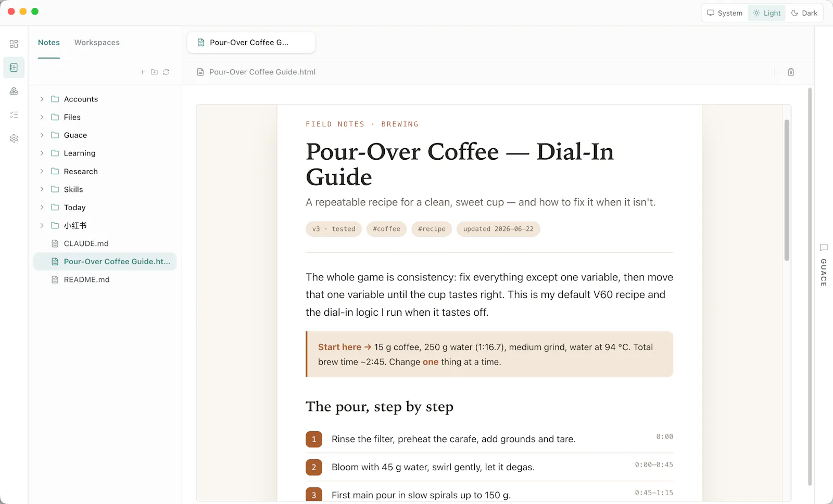Click the 'v3 · tested' pill
This screenshot has width=833, height=504.
point(334,229)
